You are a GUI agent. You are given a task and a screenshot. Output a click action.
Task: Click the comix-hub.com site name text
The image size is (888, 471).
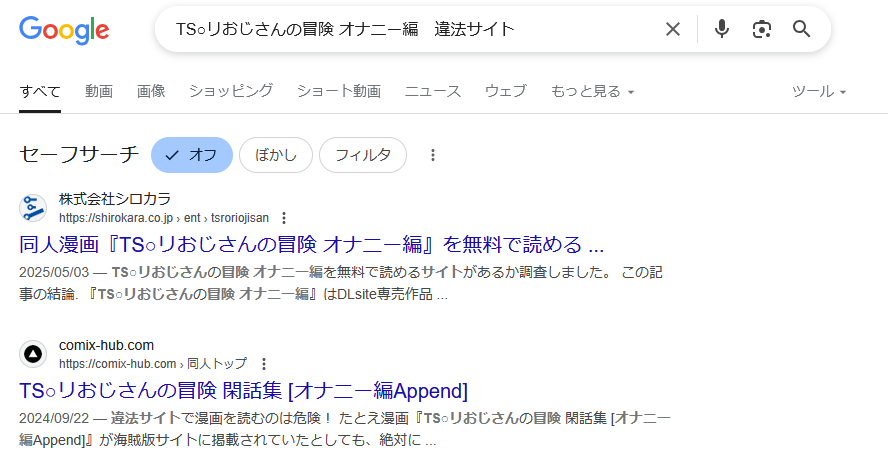tap(106, 345)
